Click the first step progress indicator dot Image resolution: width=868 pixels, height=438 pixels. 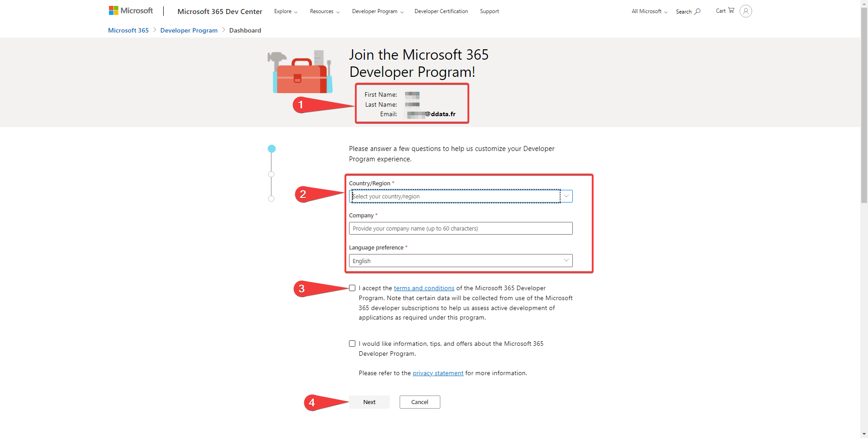[x=272, y=149]
